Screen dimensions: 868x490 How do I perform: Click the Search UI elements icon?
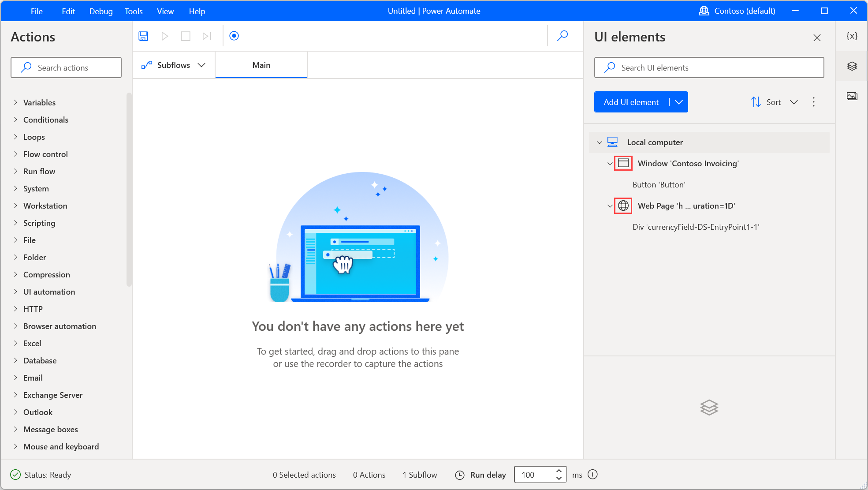pyautogui.click(x=611, y=67)
